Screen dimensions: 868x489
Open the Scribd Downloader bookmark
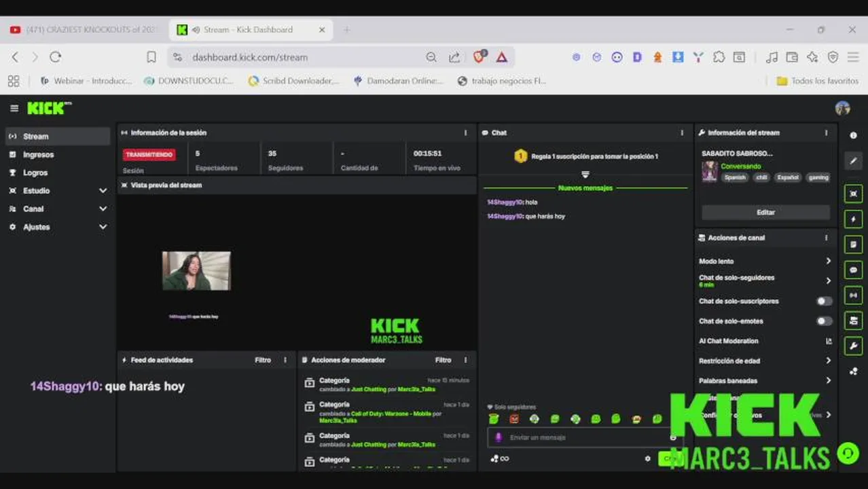pos(293,81)
